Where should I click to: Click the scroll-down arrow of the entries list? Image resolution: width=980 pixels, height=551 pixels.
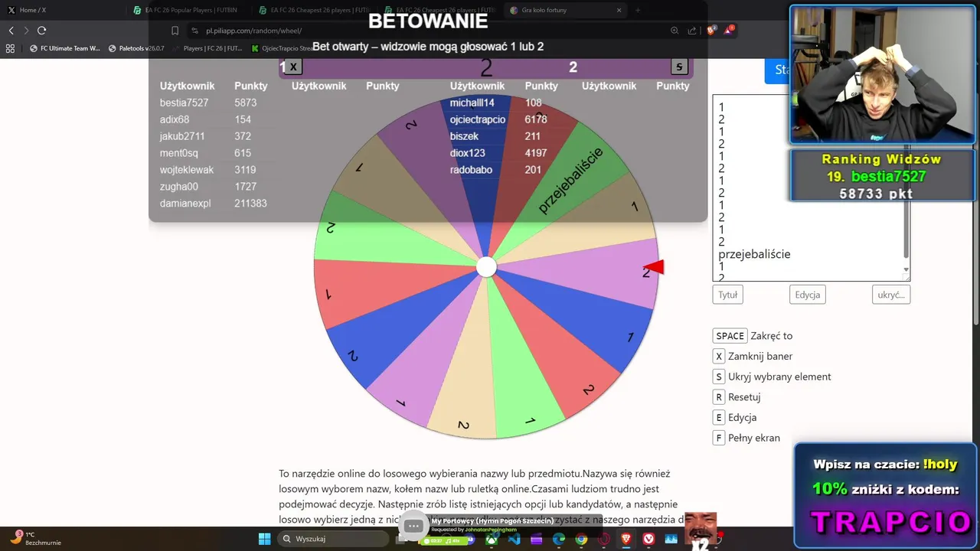click(906, 270)
